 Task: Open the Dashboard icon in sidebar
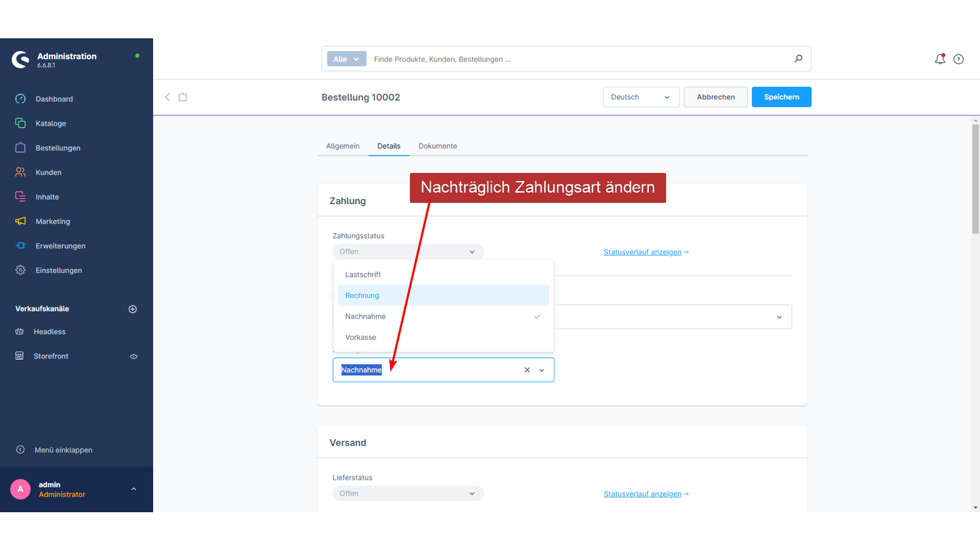coord(21,99)
